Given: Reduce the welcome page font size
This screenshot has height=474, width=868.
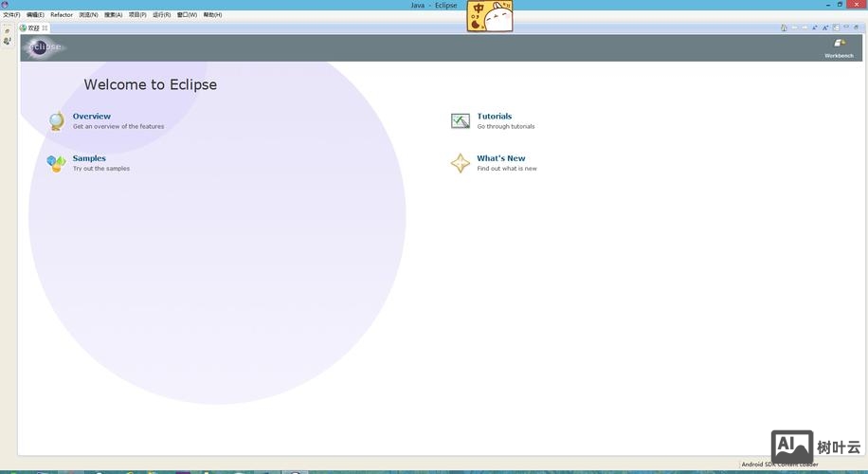Looking at the screenshot, I should [x=816, y=27].
